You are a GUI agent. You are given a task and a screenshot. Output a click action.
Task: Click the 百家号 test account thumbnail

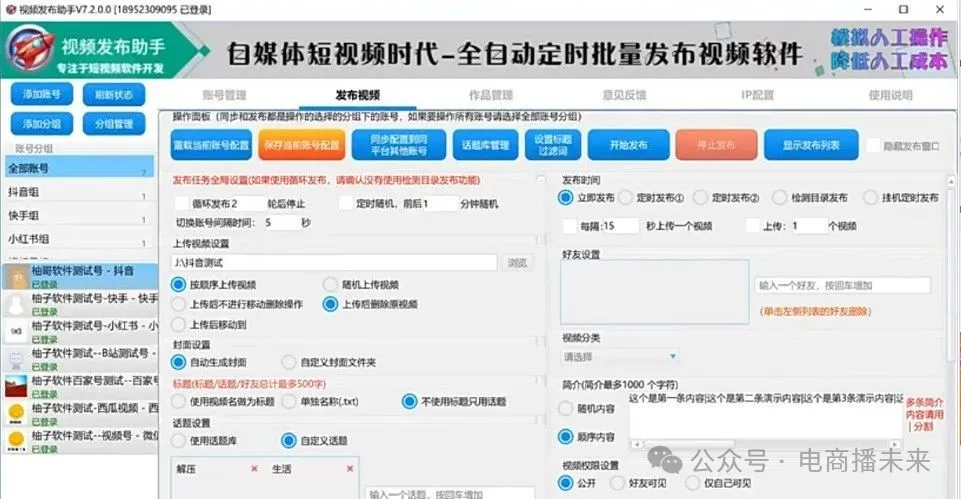coord(16,386)
